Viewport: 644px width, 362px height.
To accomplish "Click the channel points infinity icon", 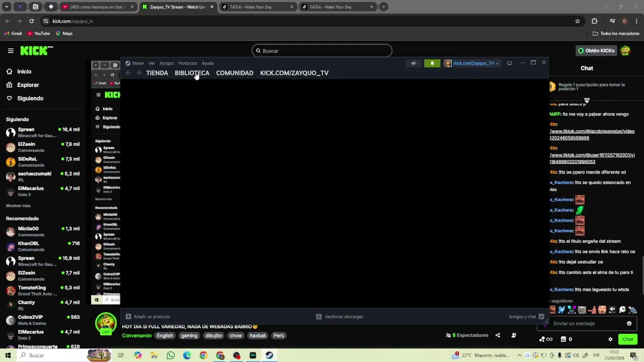I will pyautogui.click(x=546, y=339).
